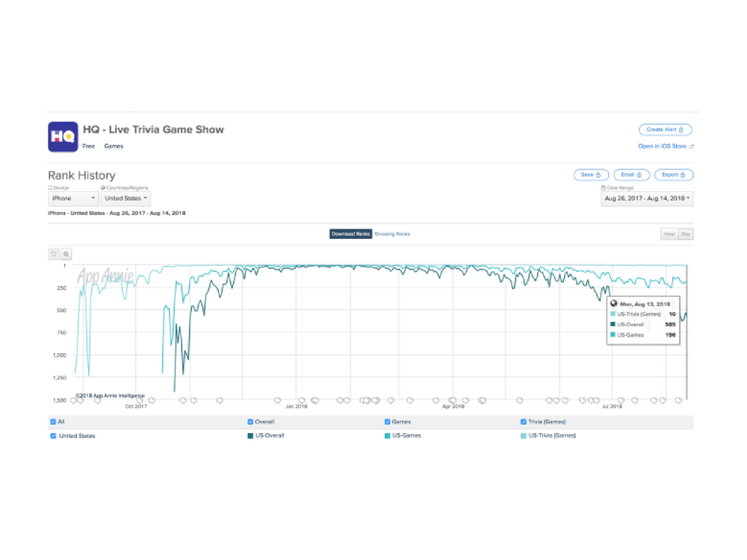
Task: Click the globe icon beside Countries/Regions
Action: [103, 188]
